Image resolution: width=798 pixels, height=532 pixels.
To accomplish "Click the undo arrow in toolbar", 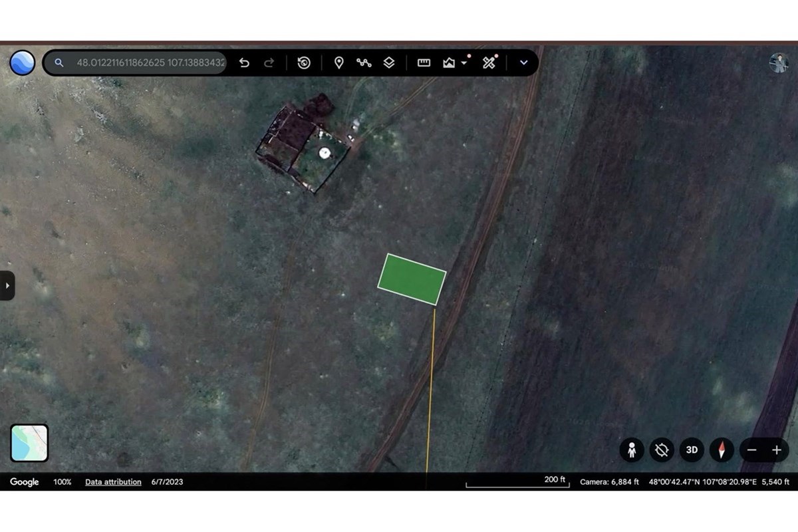I will coord(244,63).
